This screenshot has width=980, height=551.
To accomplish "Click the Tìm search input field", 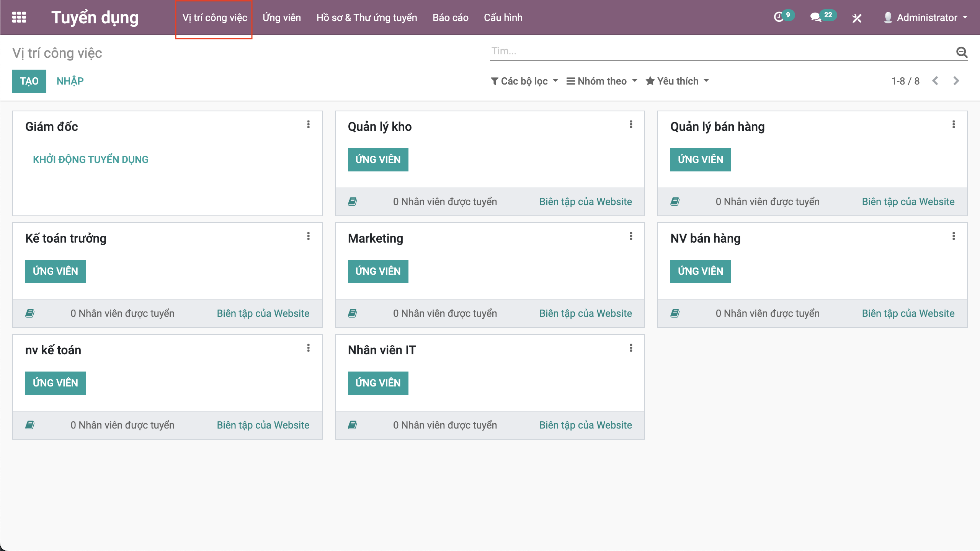I will click(720, 51).
